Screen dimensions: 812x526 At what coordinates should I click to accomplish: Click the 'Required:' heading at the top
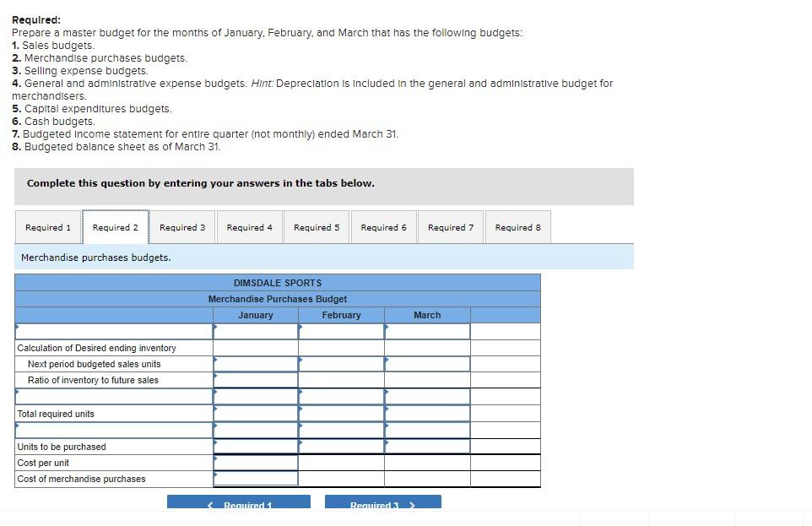tap(36, 19)
